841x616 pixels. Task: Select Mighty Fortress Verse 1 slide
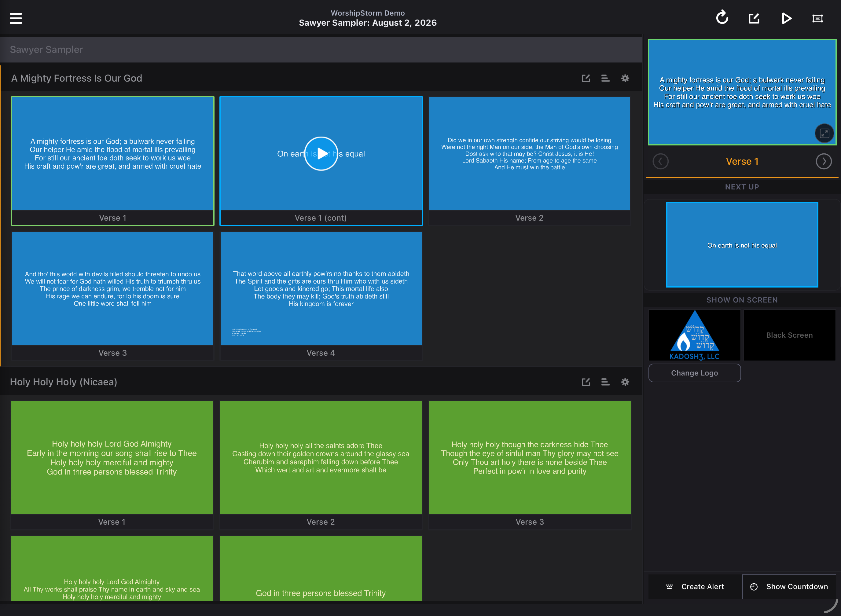[113, 161]
